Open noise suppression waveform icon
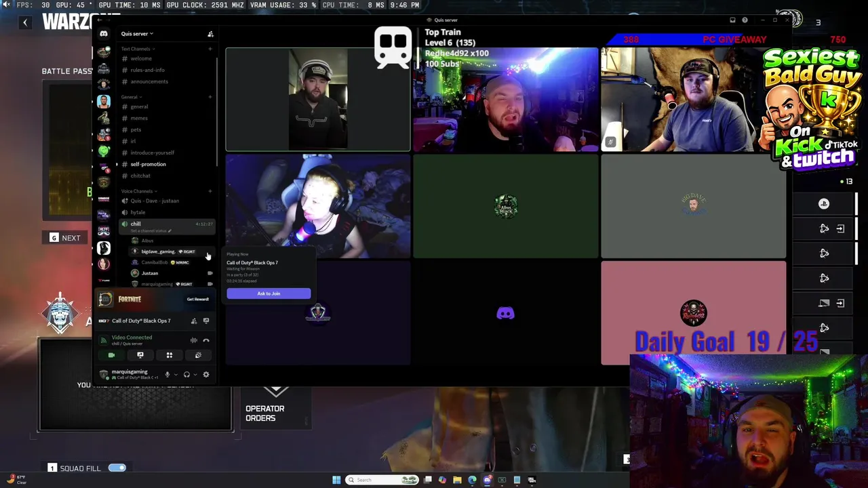This screenshot has height=488, width=868. [194, 340]
